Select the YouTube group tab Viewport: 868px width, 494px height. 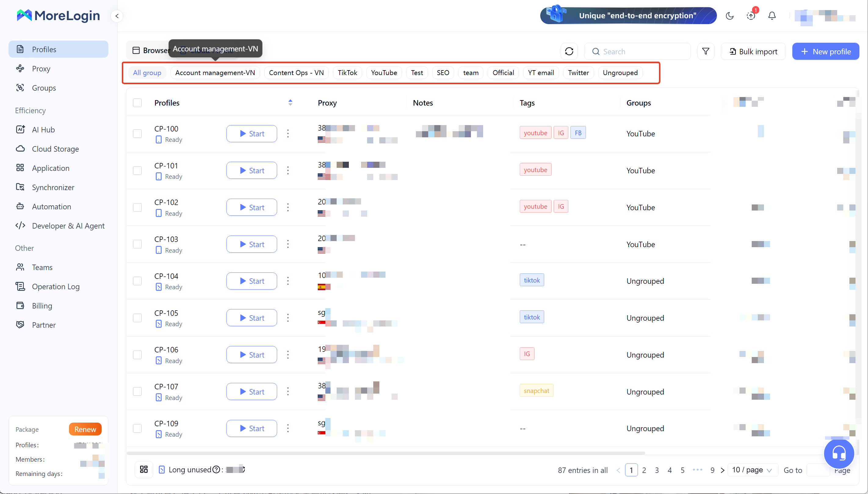tap(384, 73)
